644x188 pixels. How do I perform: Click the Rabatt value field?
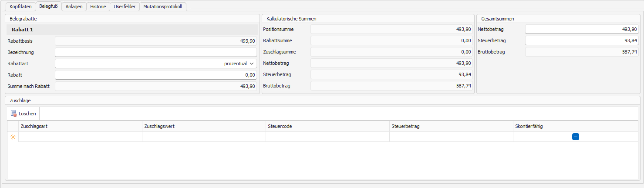coord(155,75)
